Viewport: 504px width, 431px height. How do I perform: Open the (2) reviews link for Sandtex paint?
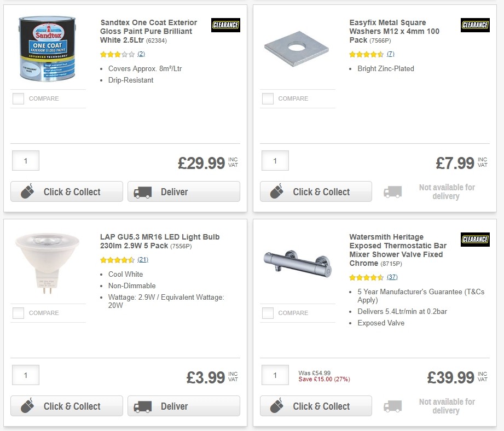141,54
